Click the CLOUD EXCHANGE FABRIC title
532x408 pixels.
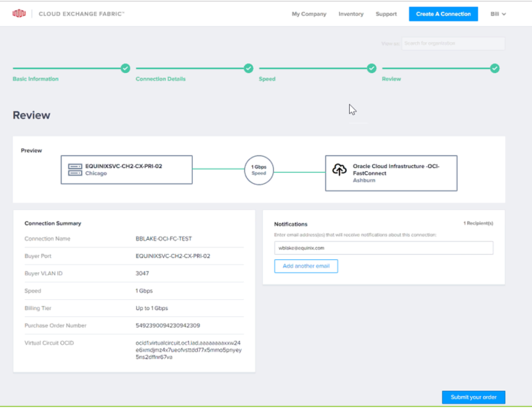coord(81,14)
